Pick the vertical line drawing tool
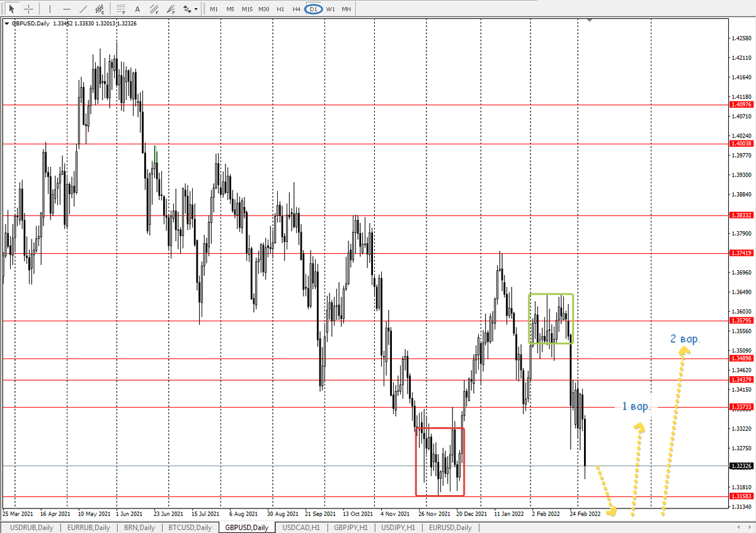Viewport: 756px width, 533px height. [49, 9]
